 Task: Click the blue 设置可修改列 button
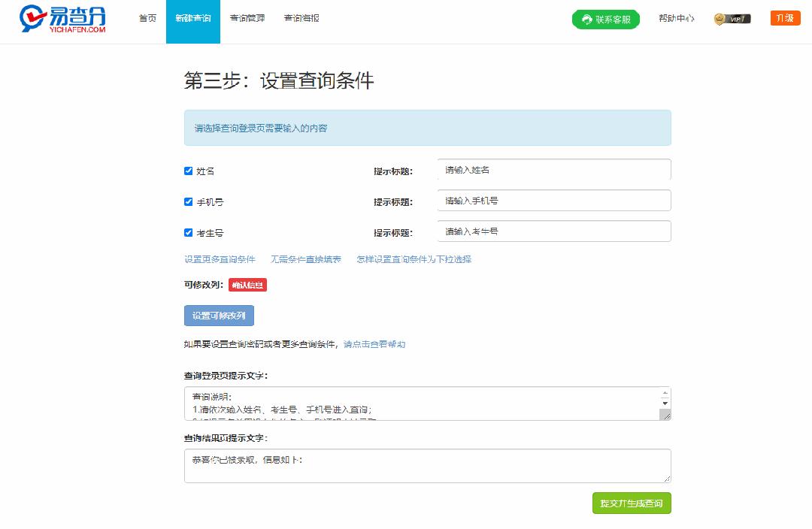[219, 316]
